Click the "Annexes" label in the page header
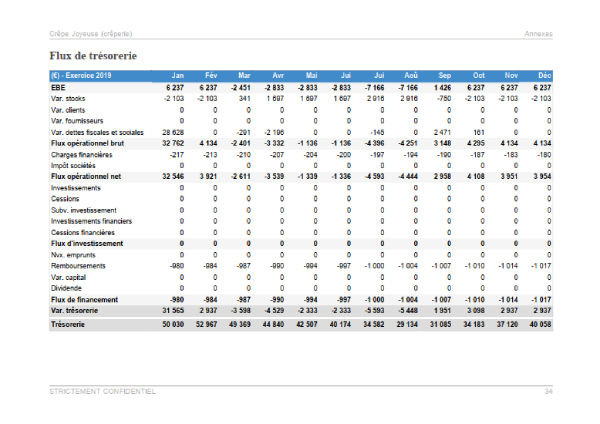This screenshot has width=600, height=424. [x=538, y=35]
